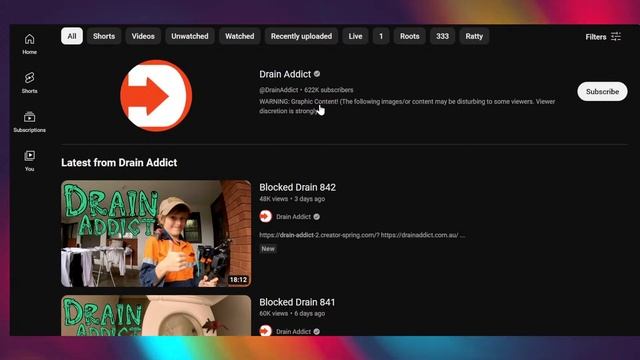
Task: Select the Ratty filter chip
Action: click(x=474, y=36)
